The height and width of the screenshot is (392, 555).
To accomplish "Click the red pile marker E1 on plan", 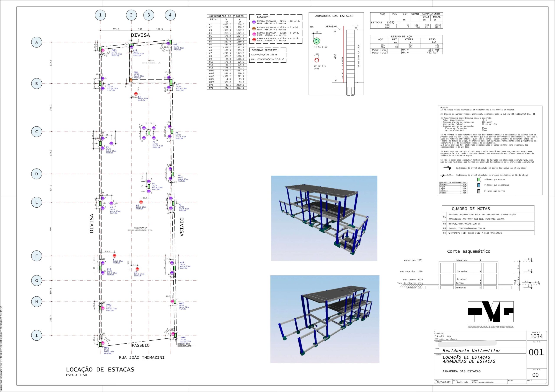I will tap(115, 256).
